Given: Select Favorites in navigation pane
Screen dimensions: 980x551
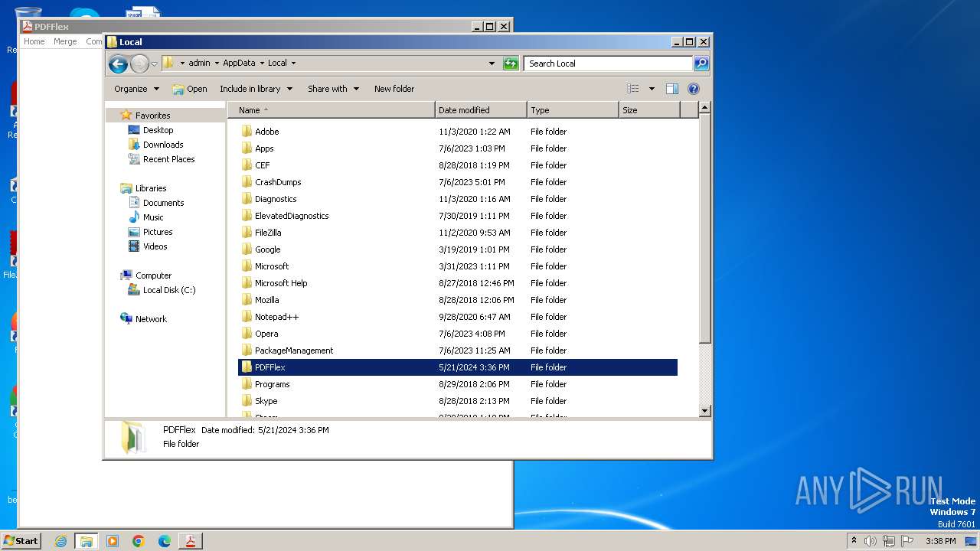Looking at the screenshot, I should 152,116.
